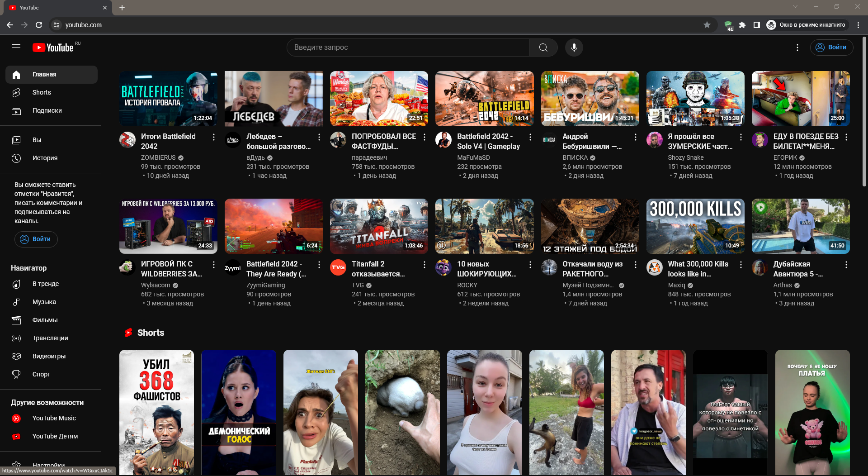Open options for Titanfall 2 video
The height and width of the screenshot is (476, 868).
[x=425, y=265]
